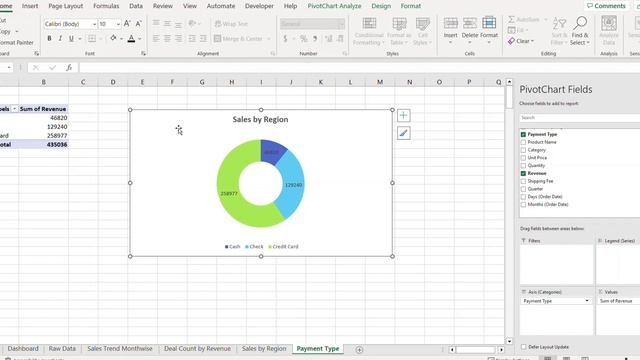Screen dimensions: 640x360
Task: Click the Borders icon
Action: (92, 38)
